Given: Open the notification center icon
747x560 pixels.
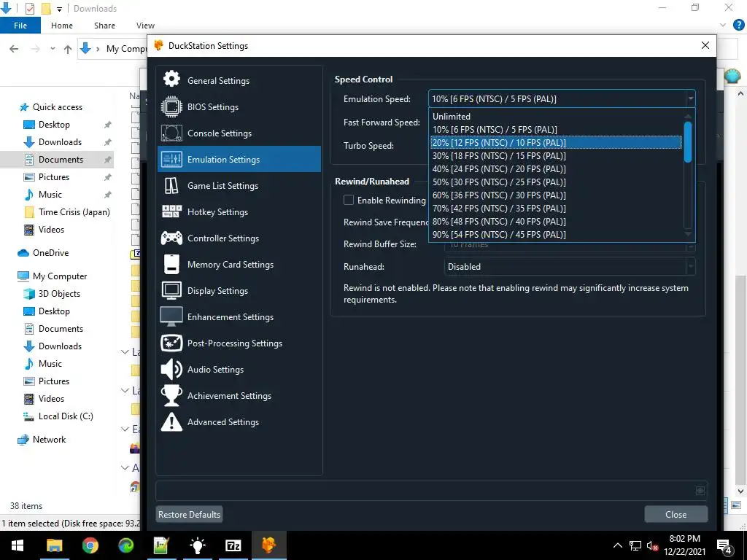Looking at the screenshot, I should [724, 546].
